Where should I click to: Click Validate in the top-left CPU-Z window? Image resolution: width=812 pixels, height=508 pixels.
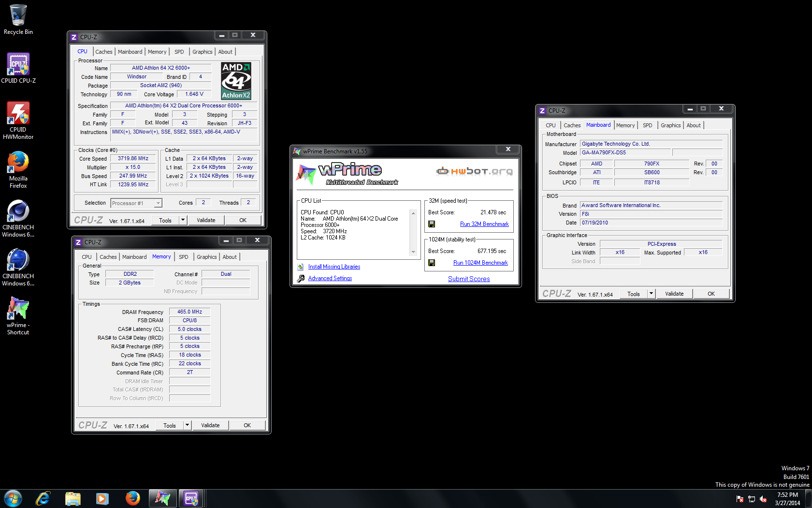[x=206, y=220]
